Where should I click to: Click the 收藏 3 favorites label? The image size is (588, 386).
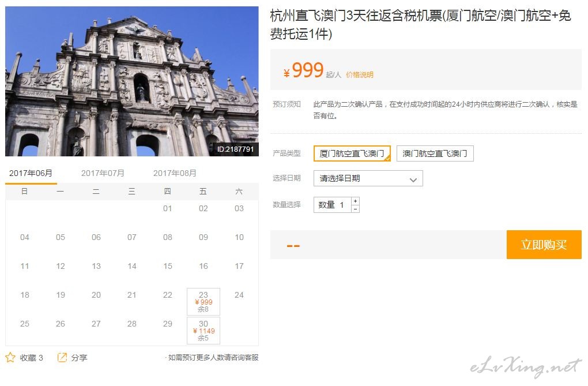click(32, 358)
